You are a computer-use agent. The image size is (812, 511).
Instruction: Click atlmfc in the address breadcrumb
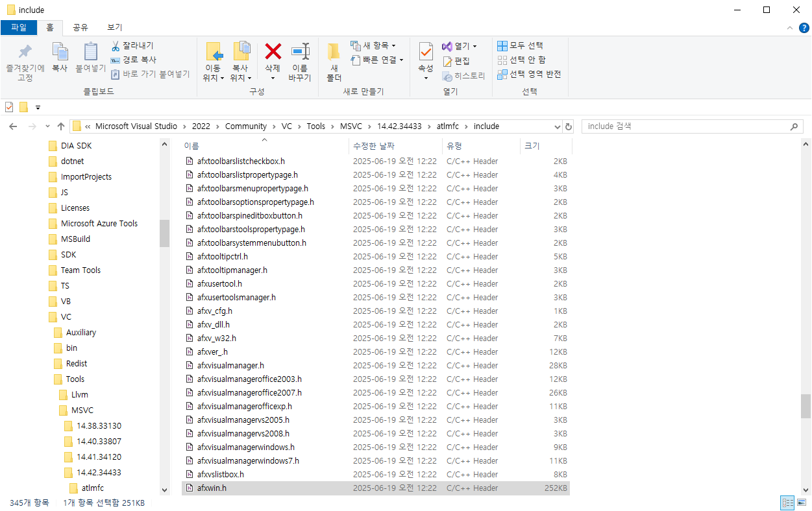(x=449, y=126)
